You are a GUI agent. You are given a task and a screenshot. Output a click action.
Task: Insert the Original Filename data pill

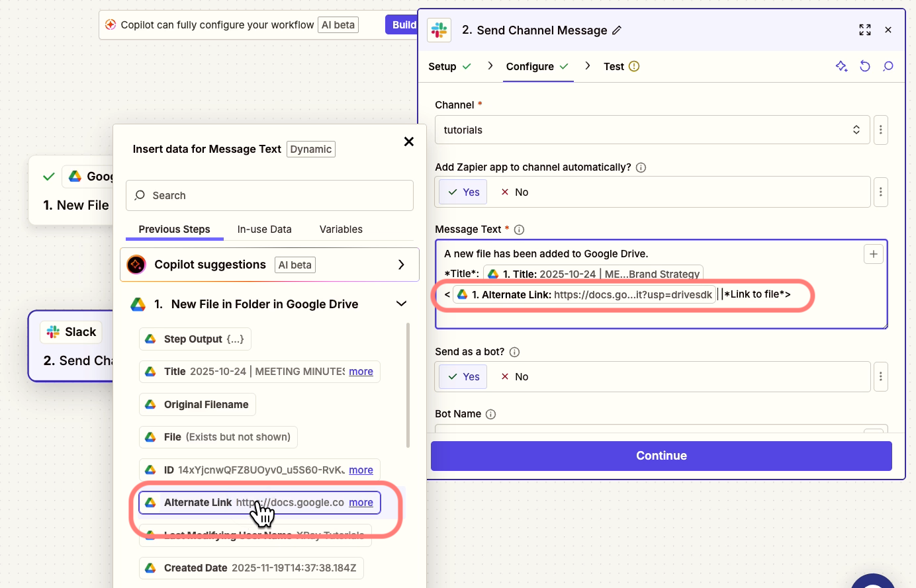(197, 405)
